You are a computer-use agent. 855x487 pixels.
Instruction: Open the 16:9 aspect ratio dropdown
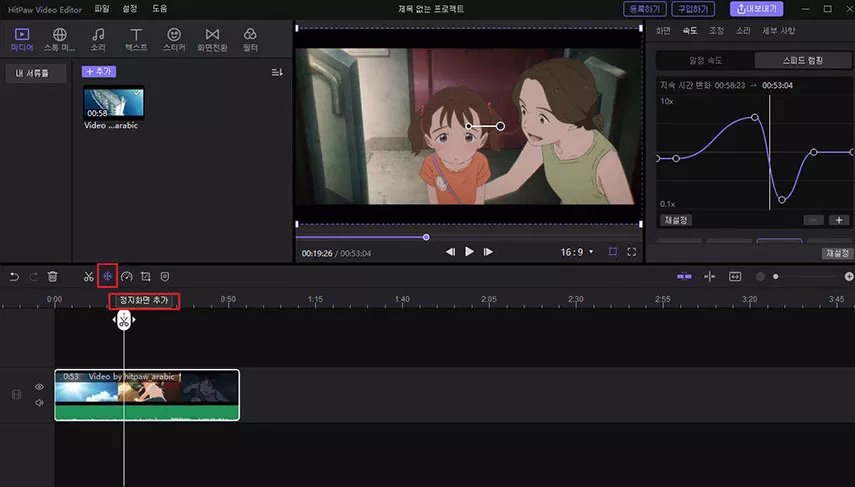pos(577,252)
